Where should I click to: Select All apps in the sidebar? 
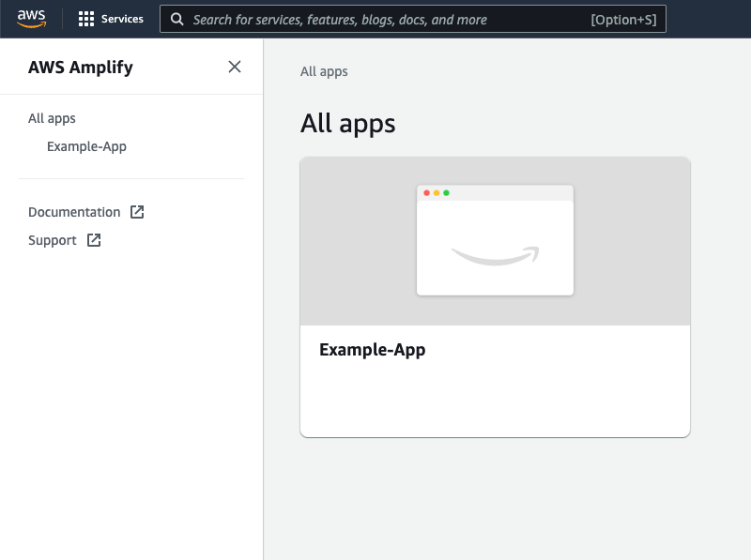52,118
